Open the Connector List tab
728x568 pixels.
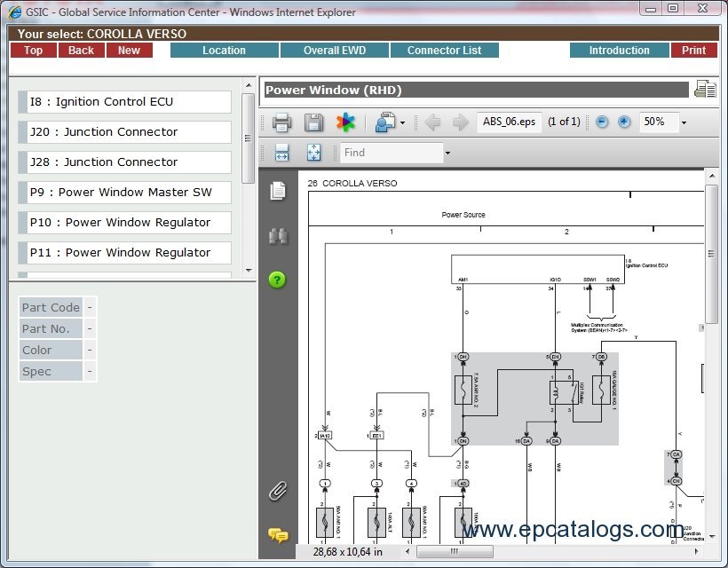pos(444,50)
